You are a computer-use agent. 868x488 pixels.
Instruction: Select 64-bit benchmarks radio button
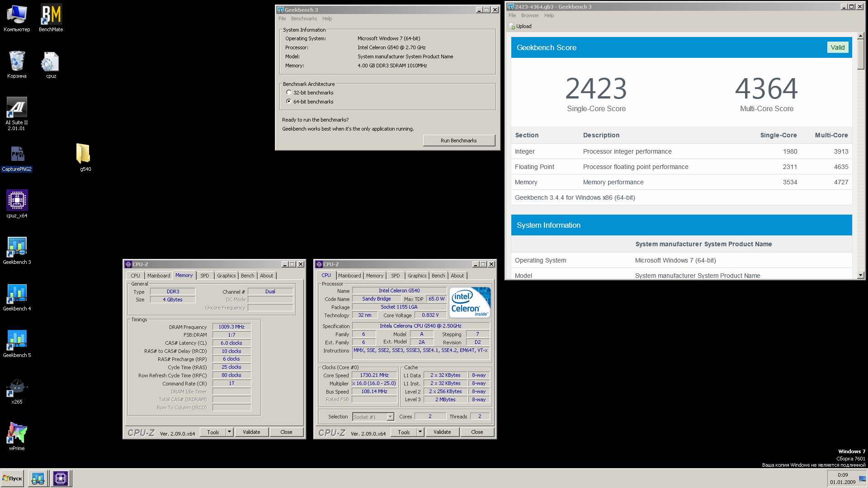[x=289, y=102]
